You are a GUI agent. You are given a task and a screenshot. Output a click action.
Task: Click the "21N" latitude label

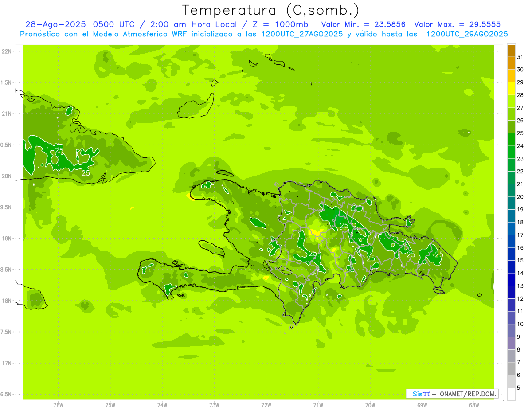[7, 114]
